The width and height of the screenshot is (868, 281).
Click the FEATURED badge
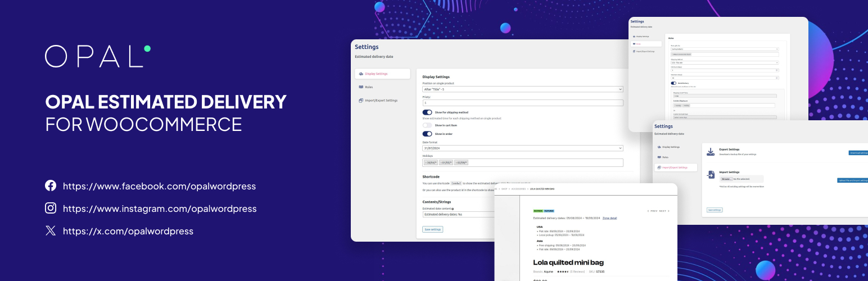[x=548, y=211]
